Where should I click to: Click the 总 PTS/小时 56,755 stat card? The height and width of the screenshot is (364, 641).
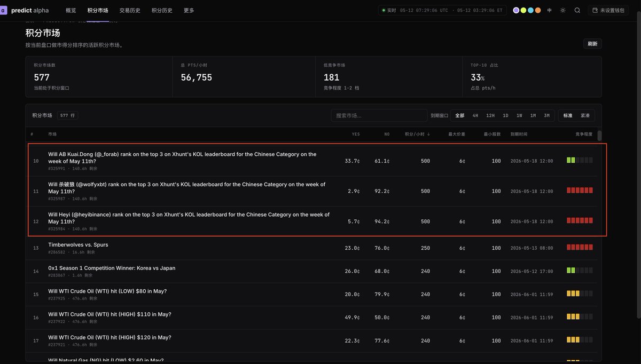(244, 77)
